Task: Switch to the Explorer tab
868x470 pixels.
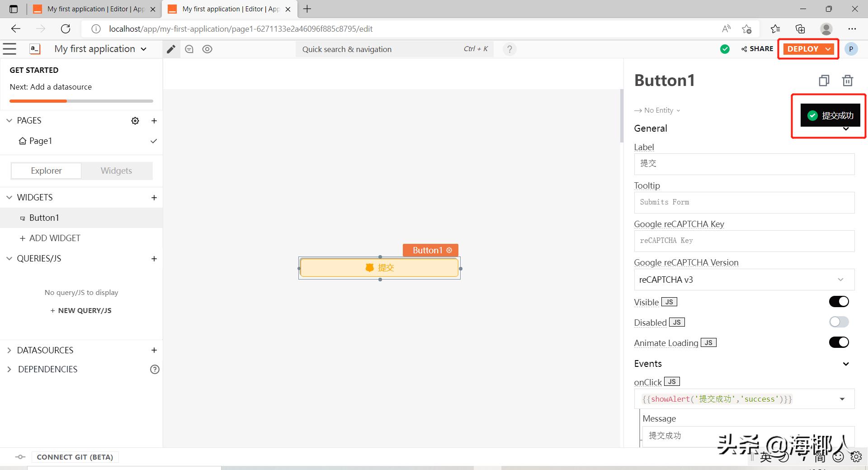Action: tap(46, 171)
